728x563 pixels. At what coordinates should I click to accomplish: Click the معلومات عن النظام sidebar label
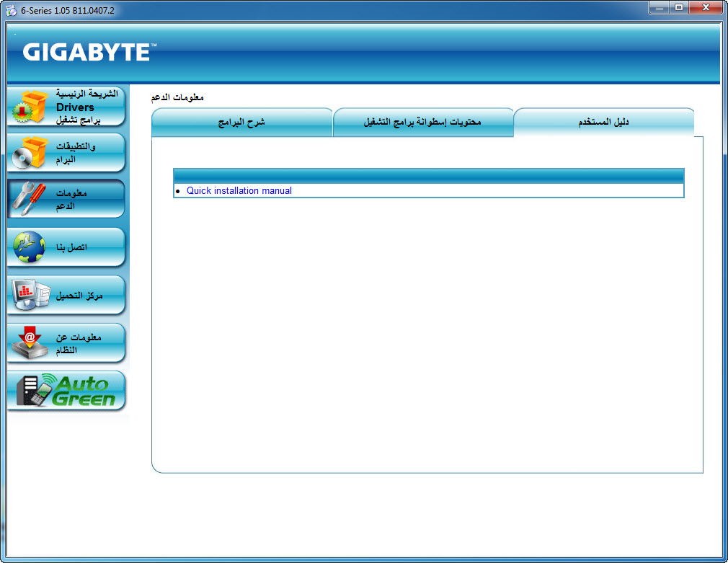[79, 343]
